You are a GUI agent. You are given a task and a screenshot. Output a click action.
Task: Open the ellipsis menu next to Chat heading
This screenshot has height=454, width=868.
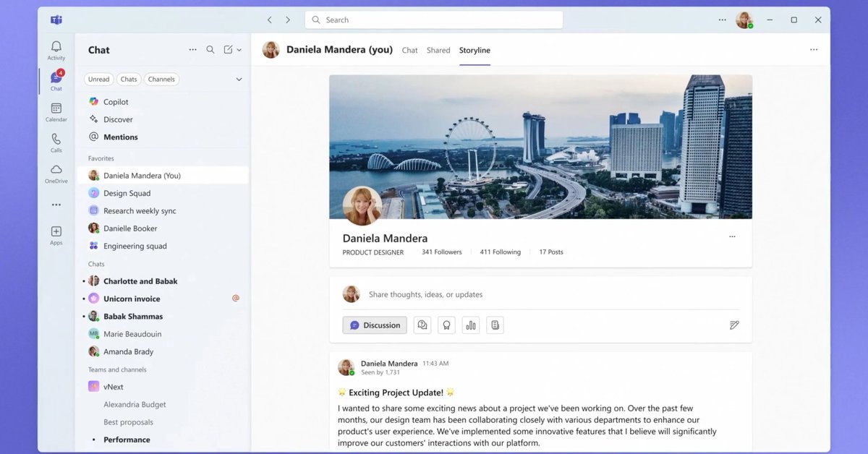tap(192, 49)
